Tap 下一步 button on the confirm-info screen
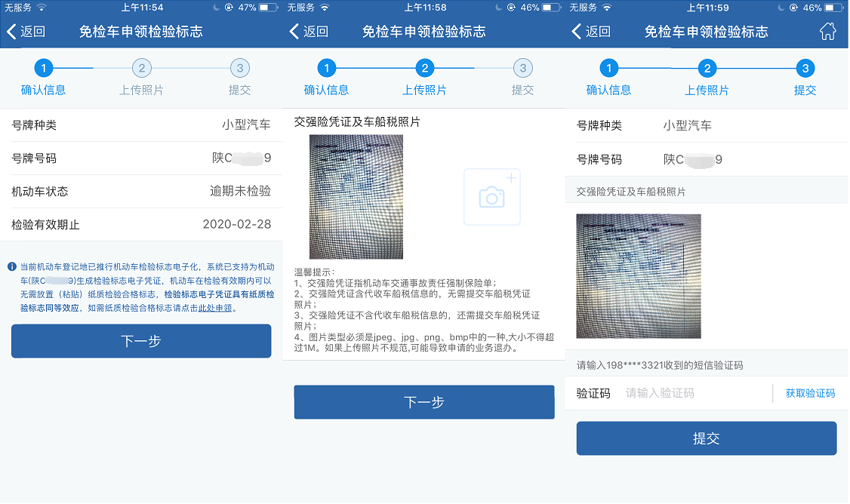Image resolution: width=850 pixels, height=504 pixels. [141, 341]
